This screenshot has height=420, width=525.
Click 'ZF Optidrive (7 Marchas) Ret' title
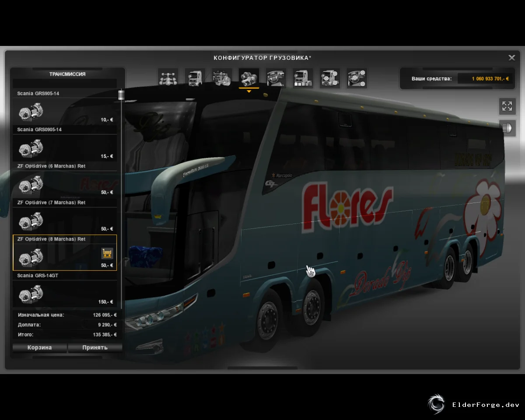(x=51, y=203)
